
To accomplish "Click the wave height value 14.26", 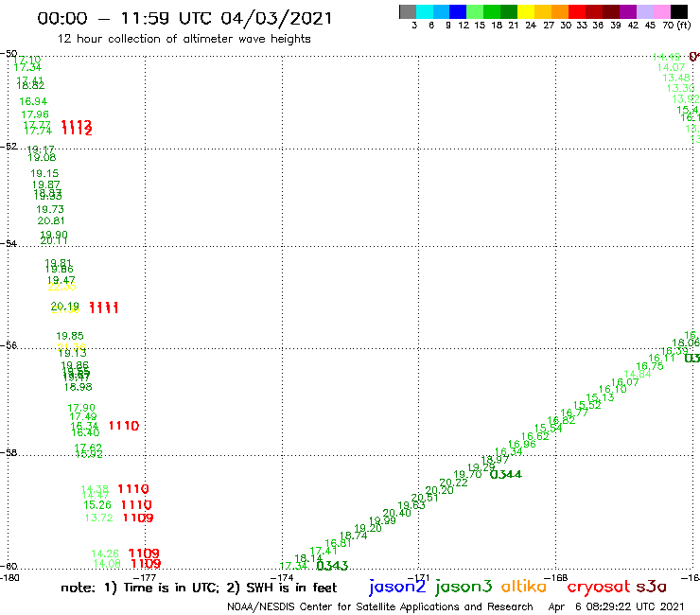I will (105, 553).
